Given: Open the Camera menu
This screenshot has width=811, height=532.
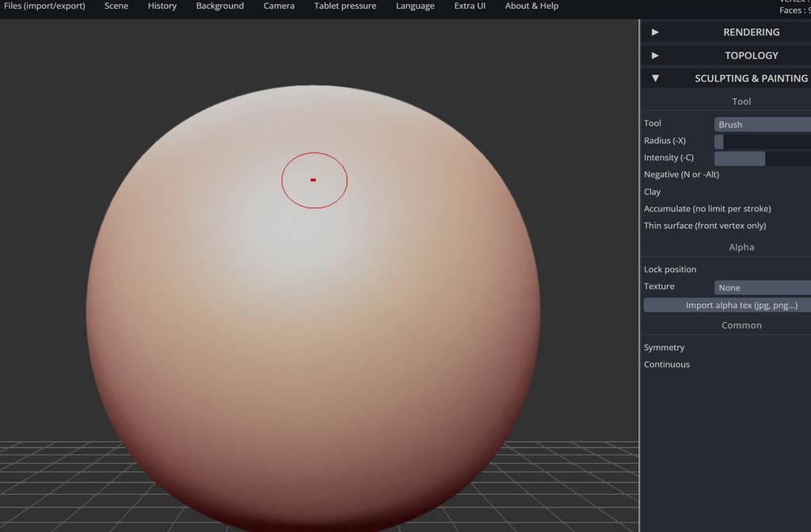Looking at the screenshot, I should (279, 6).
